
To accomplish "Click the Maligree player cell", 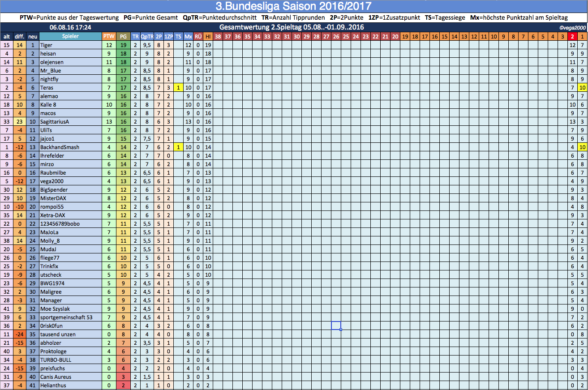I will pyautogui.click(x=70, y=291).
